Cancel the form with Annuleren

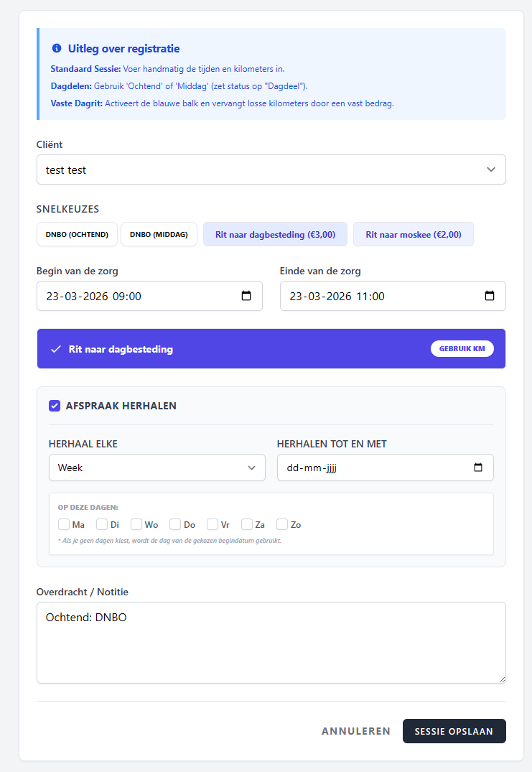tap(356, 731)
